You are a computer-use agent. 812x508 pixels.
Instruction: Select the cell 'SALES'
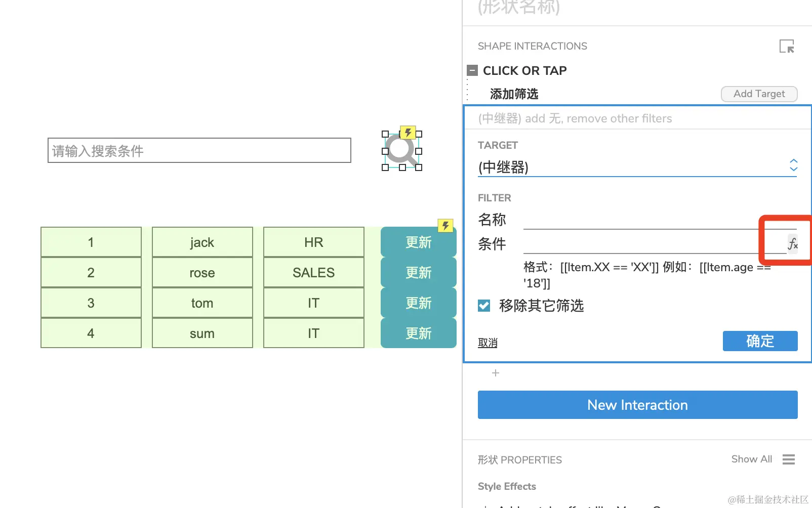[x=314, y=272]
